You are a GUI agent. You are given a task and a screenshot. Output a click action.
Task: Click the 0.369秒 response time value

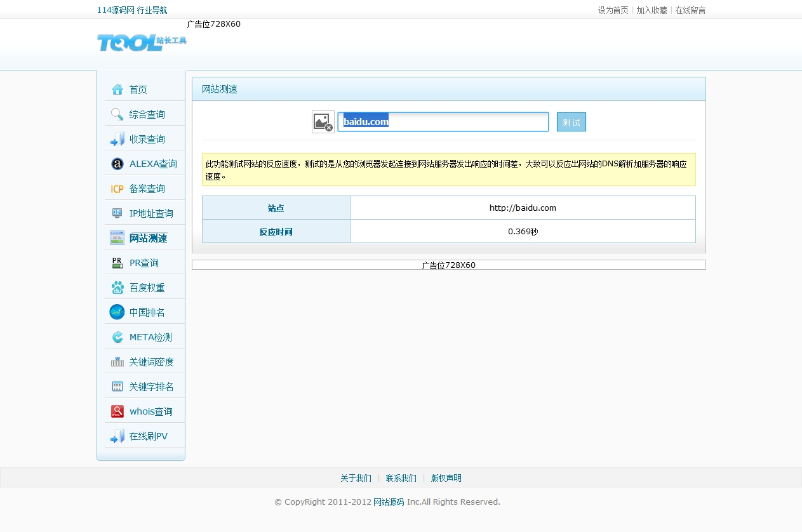coord(523,231)
